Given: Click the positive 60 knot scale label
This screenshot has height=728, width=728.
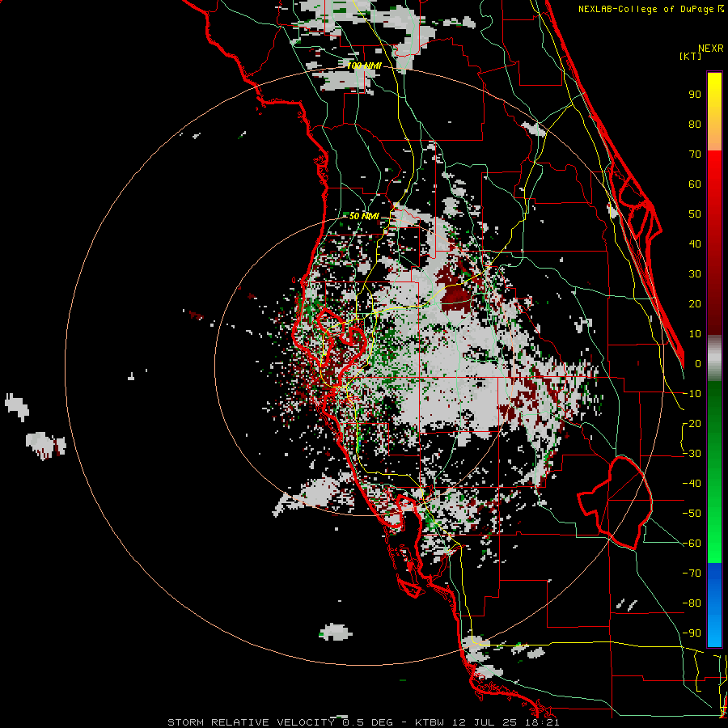Looking at the screenshot, I should point(695,184).
